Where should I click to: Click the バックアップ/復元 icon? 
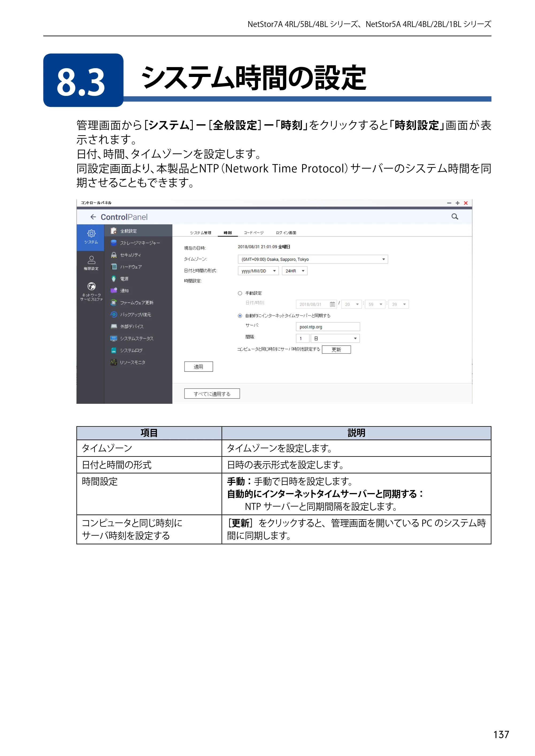pyautogui.click(x=114, y=315)
